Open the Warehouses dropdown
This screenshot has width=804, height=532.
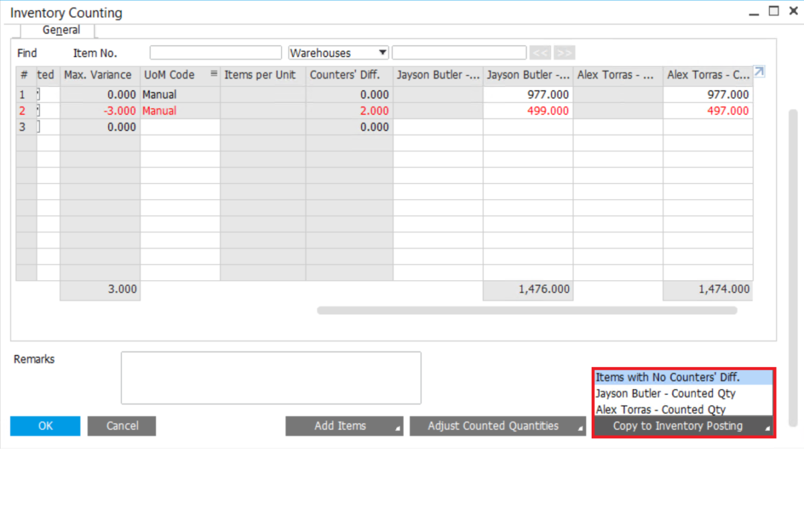pos(383,52)
